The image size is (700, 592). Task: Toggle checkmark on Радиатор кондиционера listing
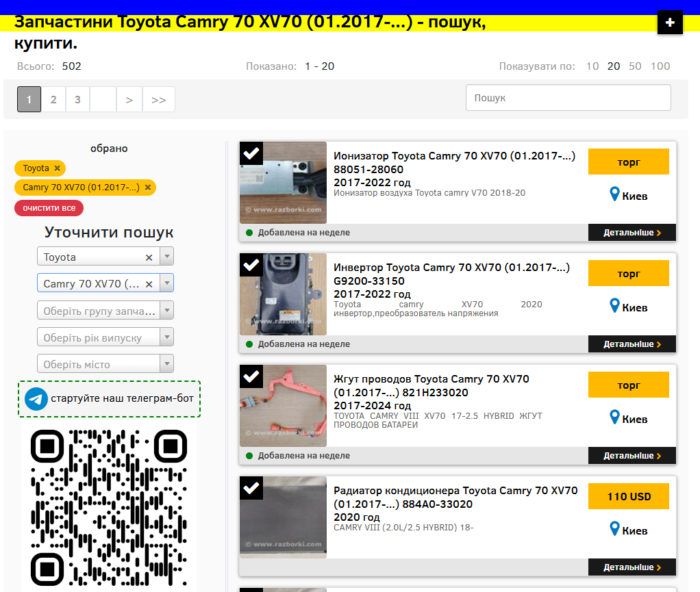(251, 488)
